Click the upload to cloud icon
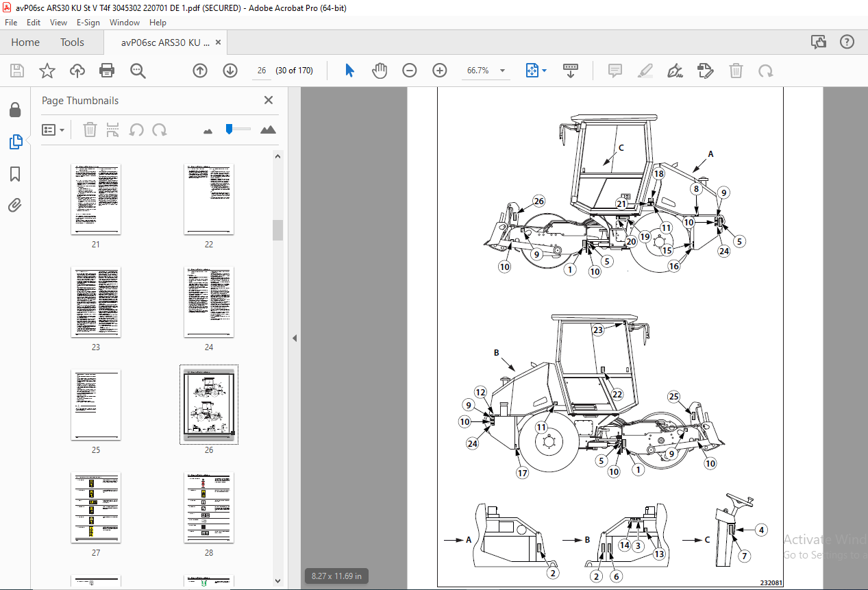Screen dimensions: 868x590 (77, 71)
